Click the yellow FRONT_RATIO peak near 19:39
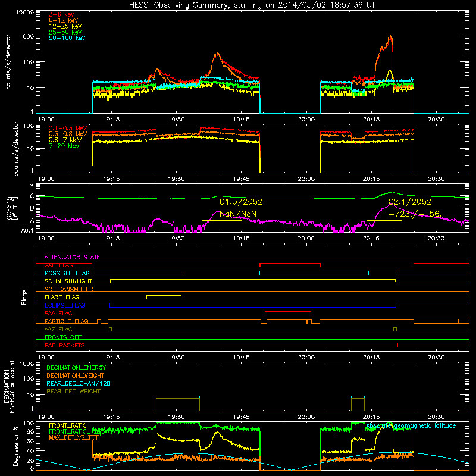476x476 pixels. (217, 433)
